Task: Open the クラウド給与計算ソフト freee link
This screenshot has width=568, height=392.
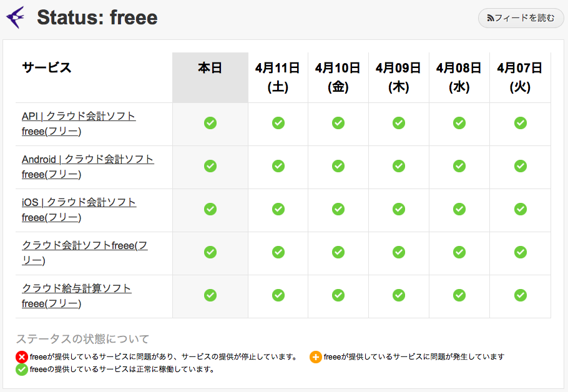Action: 76,296
